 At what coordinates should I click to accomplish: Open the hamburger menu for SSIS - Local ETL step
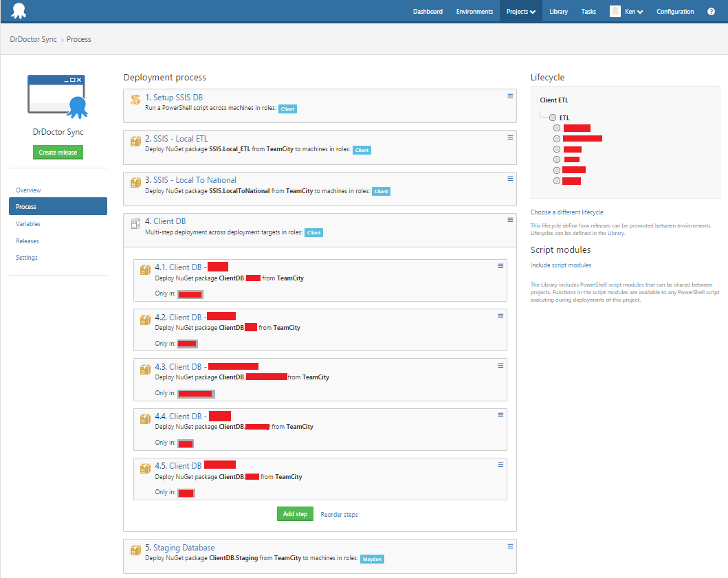(x=510, y=137)
